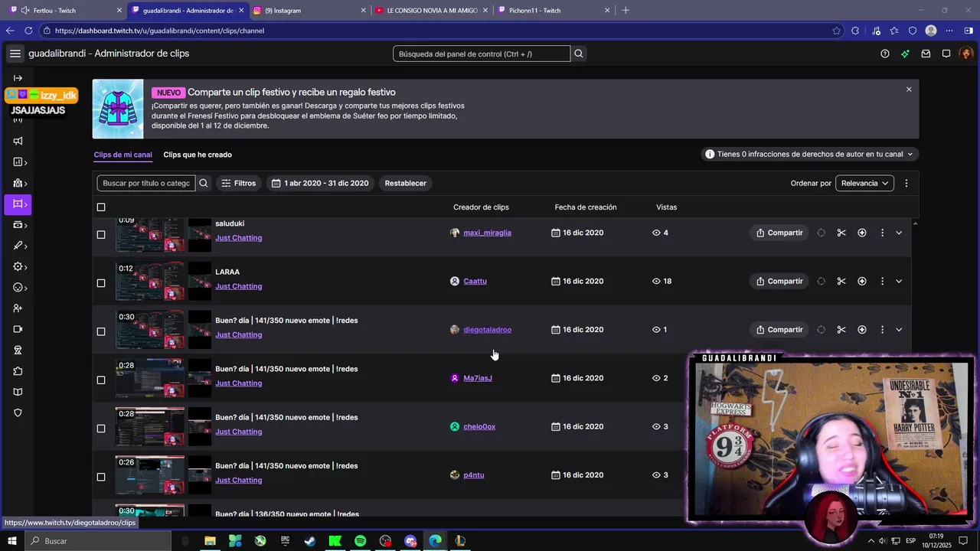
Task: Expand the diegotaladroo clip row chevron
Action: 899,330
